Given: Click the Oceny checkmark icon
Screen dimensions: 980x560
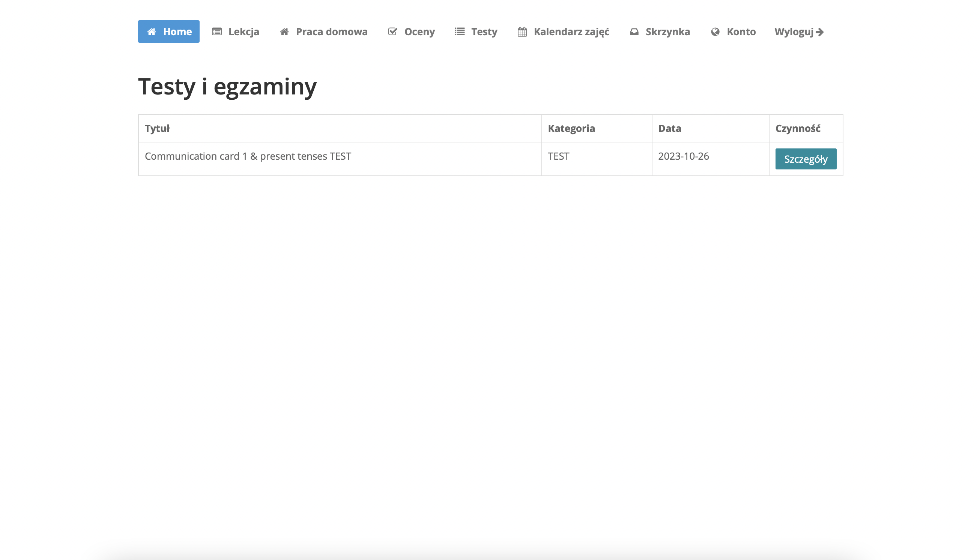Looking at the screenshot, I should [392, 31].
